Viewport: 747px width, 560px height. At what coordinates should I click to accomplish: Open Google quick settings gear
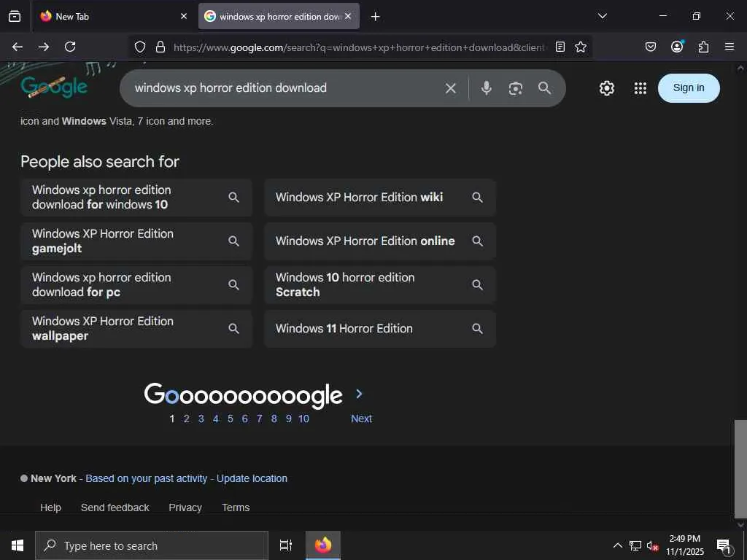click(x=606, y=88)
